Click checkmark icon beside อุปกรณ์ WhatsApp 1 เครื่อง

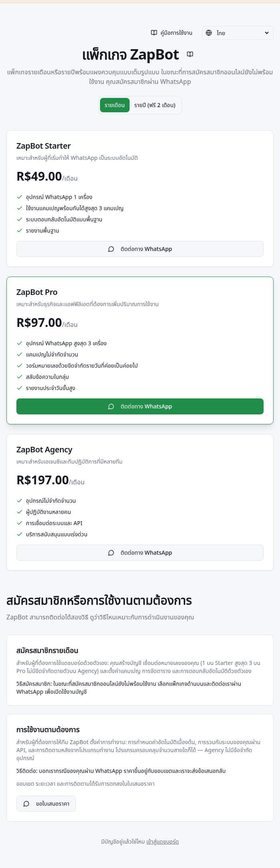tap(20, 197)
